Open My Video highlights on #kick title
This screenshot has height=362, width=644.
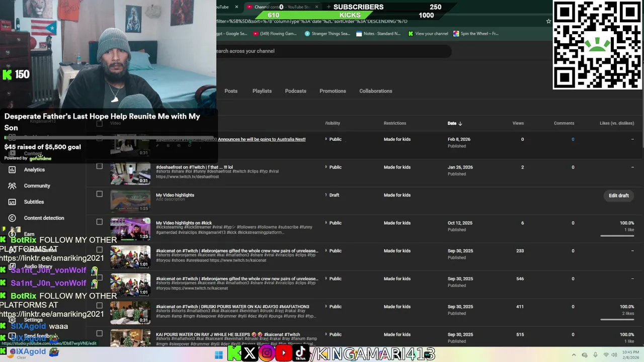184,223
